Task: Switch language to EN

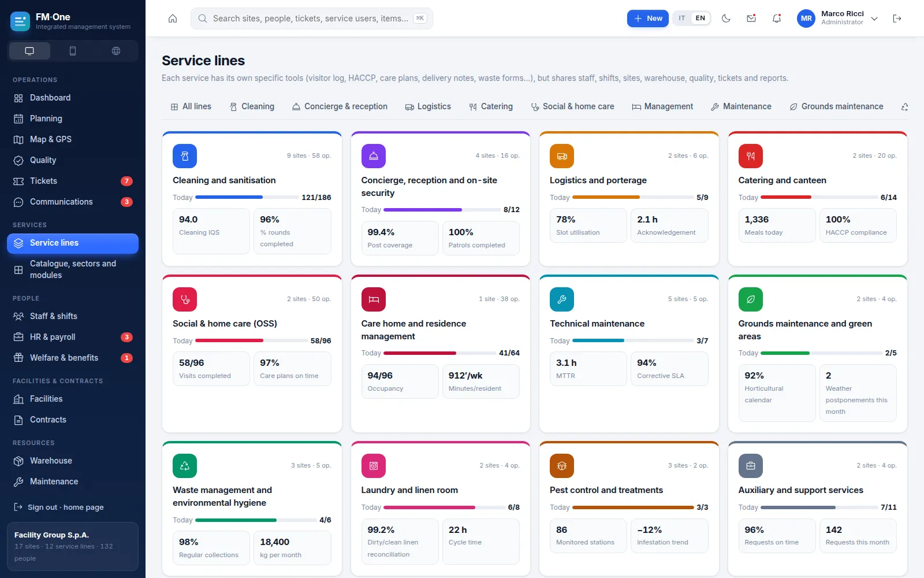Action: pos(701,18)
